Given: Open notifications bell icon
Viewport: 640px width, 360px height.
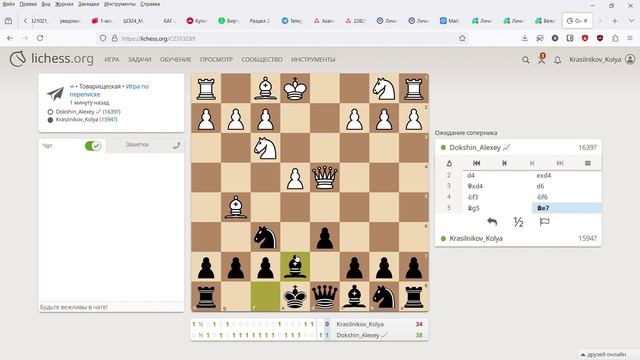Looking at the screenshot, I should 558,60.
